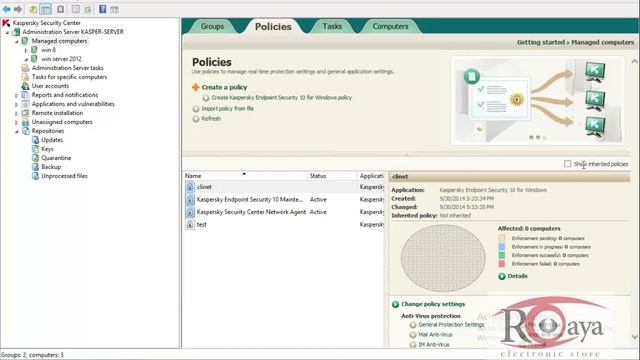The height and width of the screenshot is (360, 640).
Task: Click the Up one level folder icon
Action: coord(33,9)
